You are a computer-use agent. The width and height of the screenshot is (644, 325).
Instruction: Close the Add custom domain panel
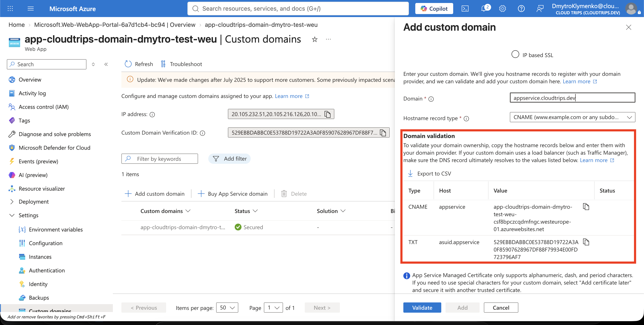628,27
